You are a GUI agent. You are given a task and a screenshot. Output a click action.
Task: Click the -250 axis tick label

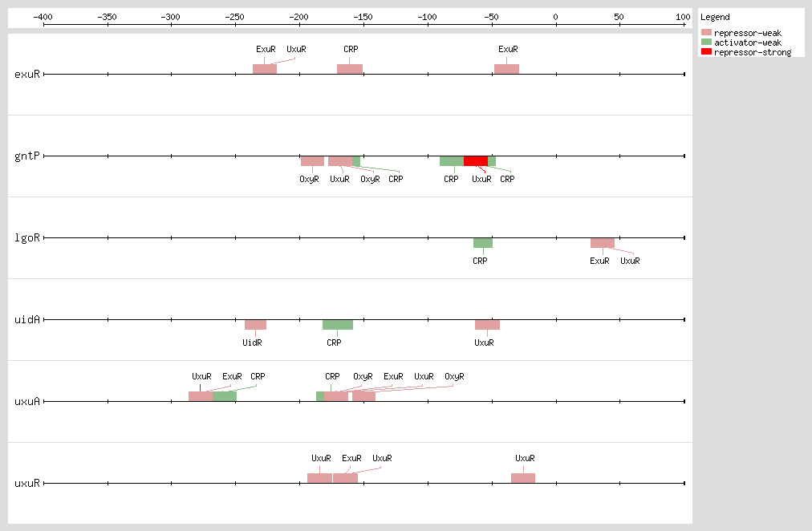click(234, 17)
